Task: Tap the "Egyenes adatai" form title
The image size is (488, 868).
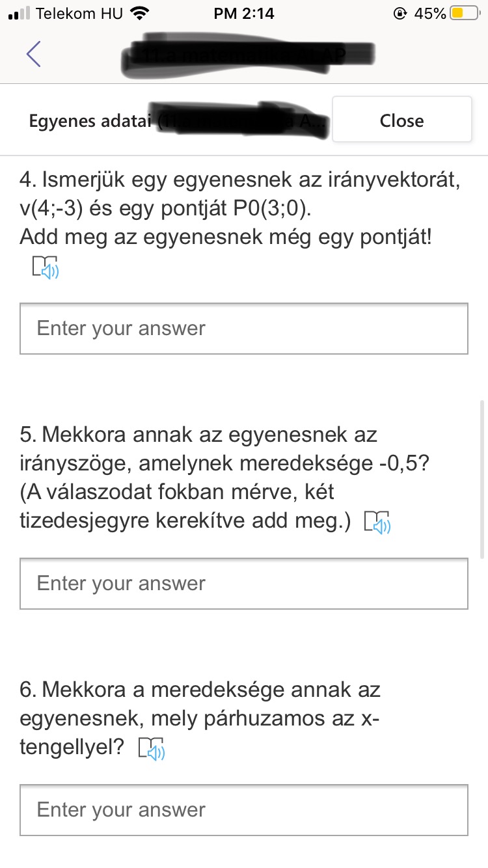Action: (x=91, y=121)
